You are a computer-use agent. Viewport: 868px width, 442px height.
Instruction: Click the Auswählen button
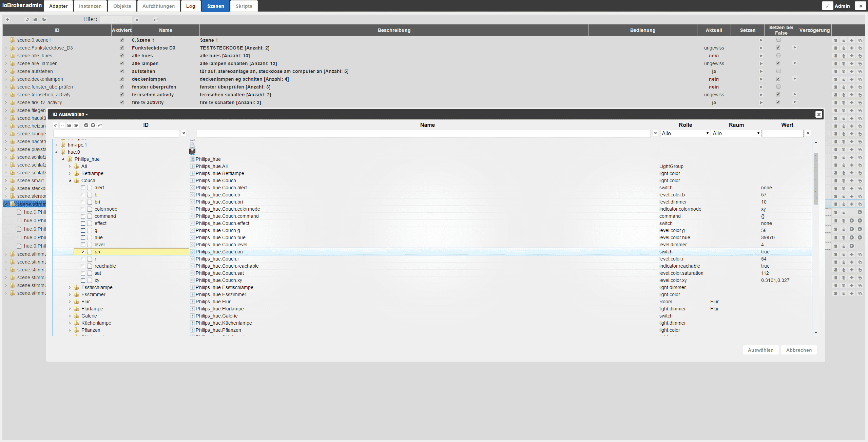(760, 350)
